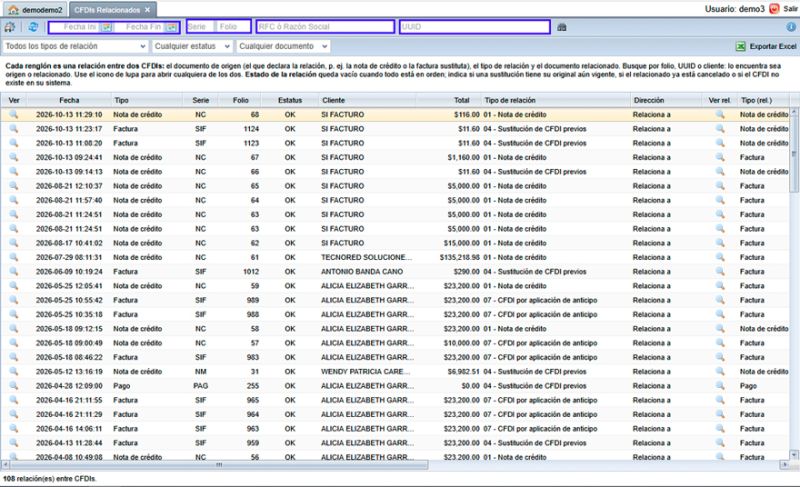View related document for folio 959 row
The width and height of the screenshot is (800, 487).
[720, 443]
